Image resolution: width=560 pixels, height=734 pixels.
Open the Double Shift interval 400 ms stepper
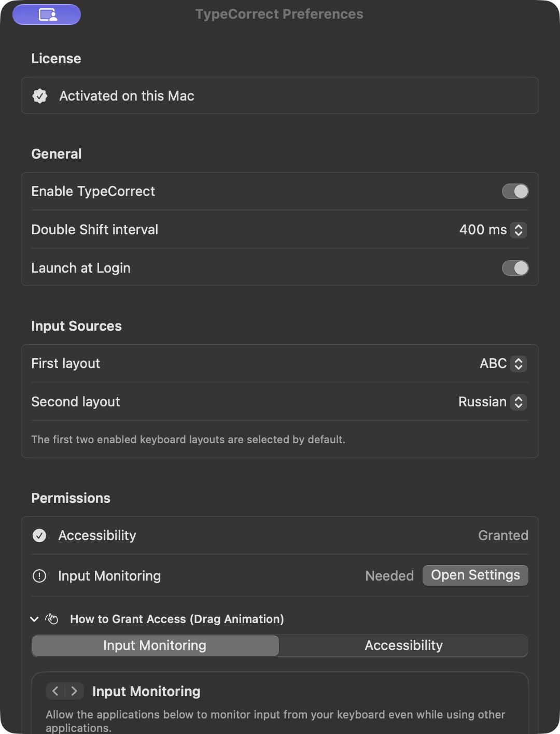[x=519, y=230]
